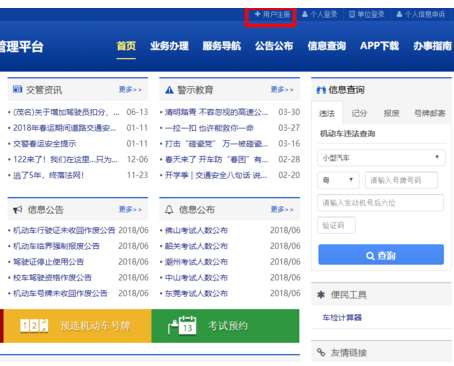Click the 信息公布 bell icon
Image resolution: width=454 pixels, height=366 pixels.
[169, 209]
